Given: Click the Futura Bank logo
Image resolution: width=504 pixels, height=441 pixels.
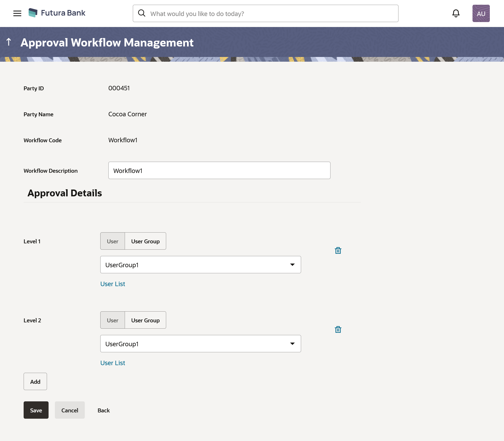Looking at the screenshot, I should 57,13.
